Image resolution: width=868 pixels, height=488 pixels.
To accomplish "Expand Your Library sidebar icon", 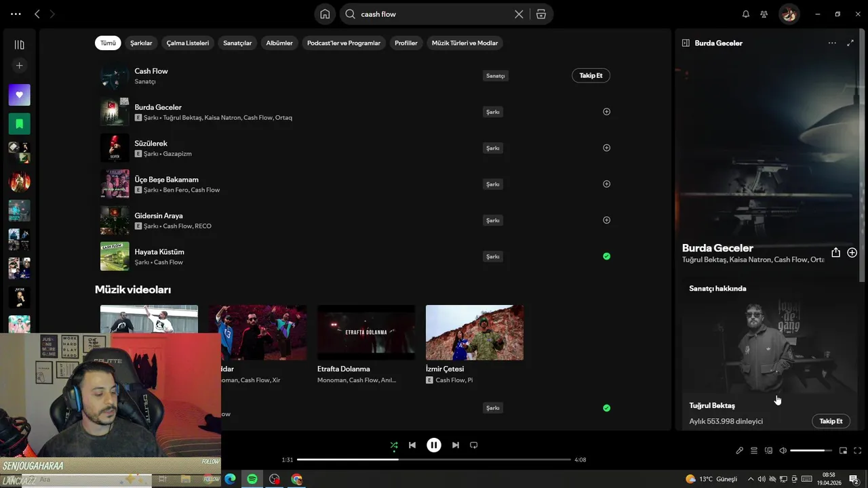I will (19, 45).
